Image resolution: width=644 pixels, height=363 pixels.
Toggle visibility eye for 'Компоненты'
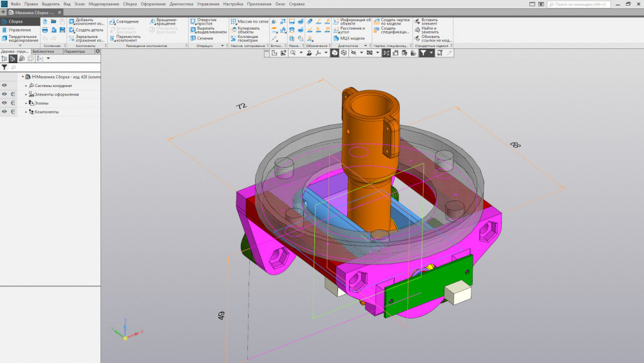pyautogui.click(x=5, y=112)
